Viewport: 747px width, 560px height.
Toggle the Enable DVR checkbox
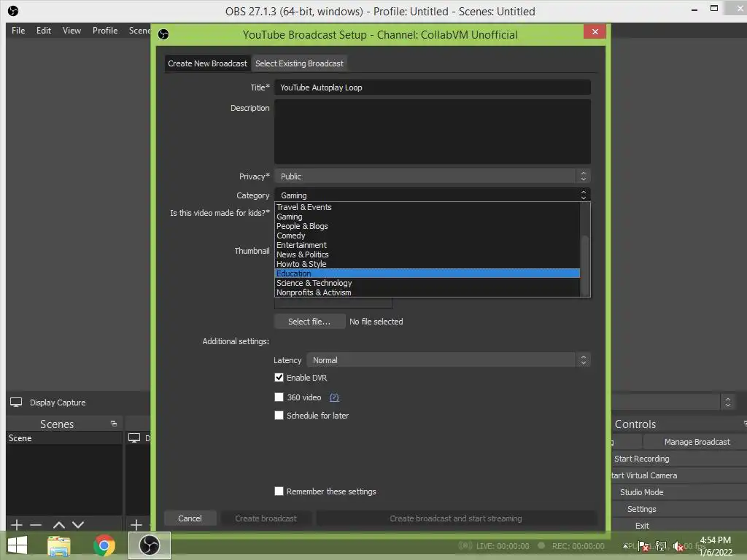(x=279, y=377)
